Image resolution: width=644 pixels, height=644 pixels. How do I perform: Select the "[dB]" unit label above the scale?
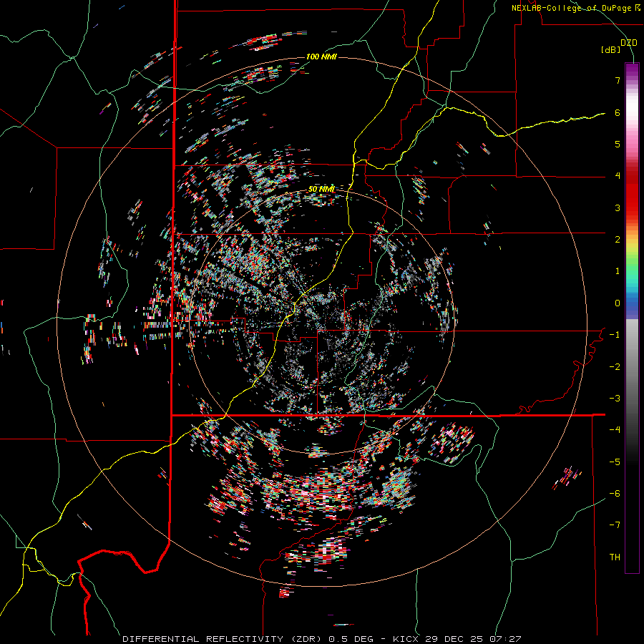(611, 49)
